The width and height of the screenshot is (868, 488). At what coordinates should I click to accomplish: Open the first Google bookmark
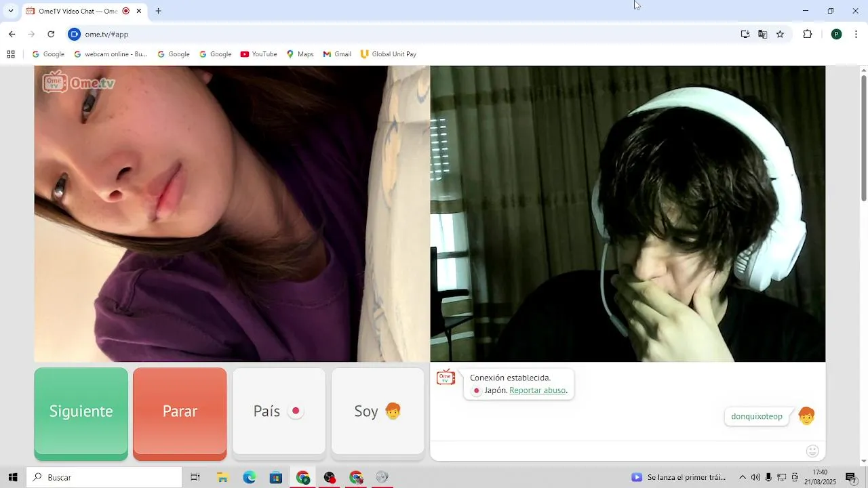click(48, 54)
